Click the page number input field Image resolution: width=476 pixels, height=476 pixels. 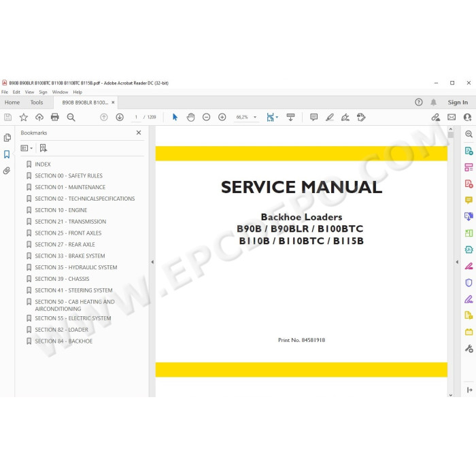[x=136, y=117]
